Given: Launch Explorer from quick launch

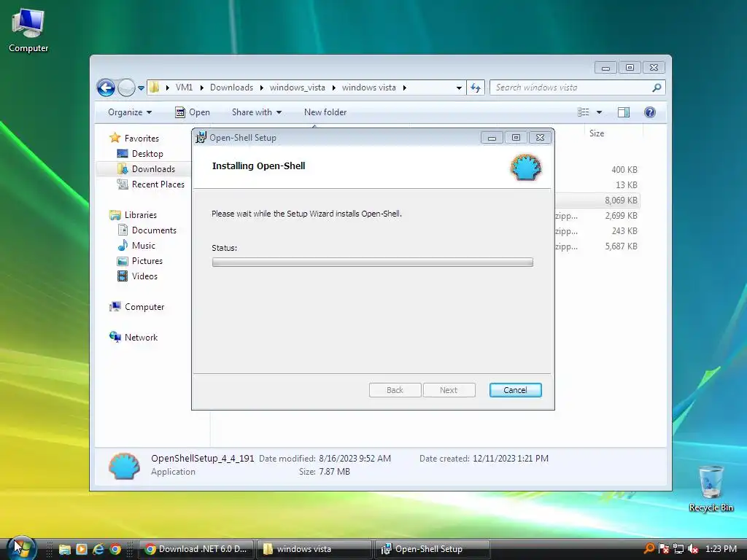Looking at the screenshot, I should [x=64, y=550].
